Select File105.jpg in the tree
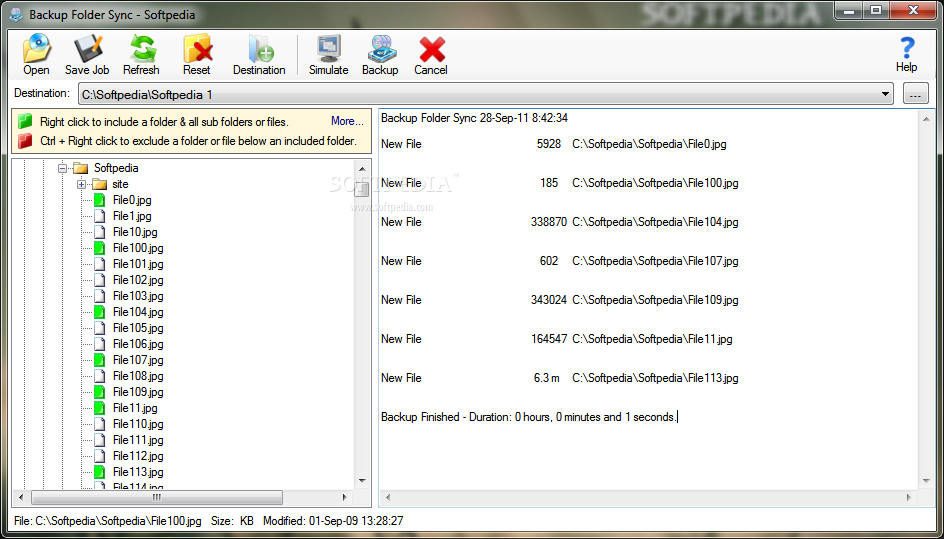 (x=138, y=328)
